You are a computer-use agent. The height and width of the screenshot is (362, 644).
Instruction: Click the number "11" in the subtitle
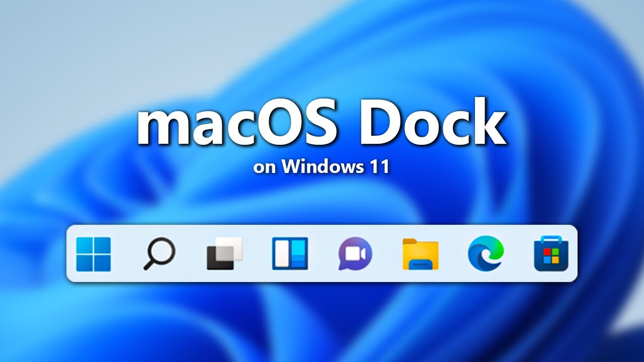377,167
